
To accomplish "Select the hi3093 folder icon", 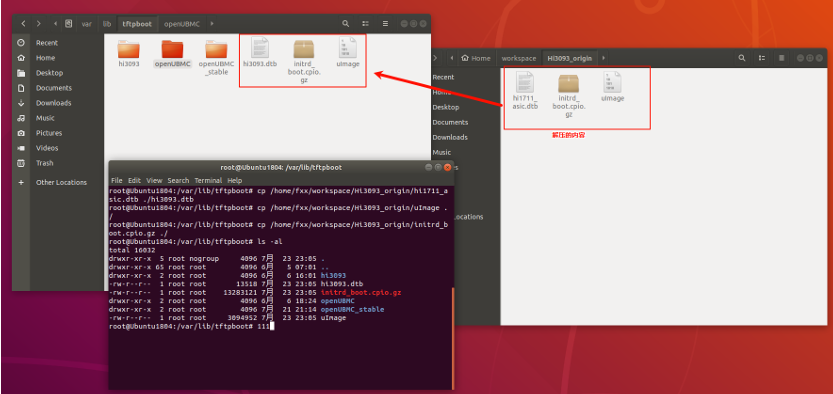I will click(129, 49).
